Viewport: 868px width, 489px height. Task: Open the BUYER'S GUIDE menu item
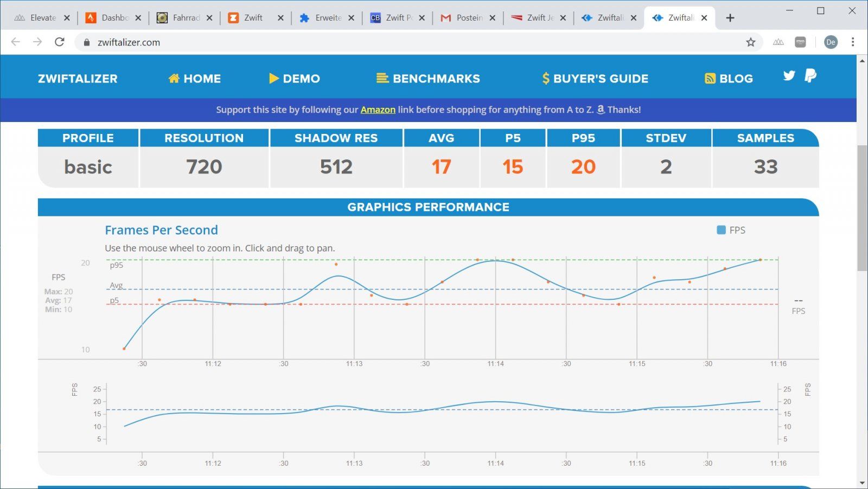(x=595, y=79)
